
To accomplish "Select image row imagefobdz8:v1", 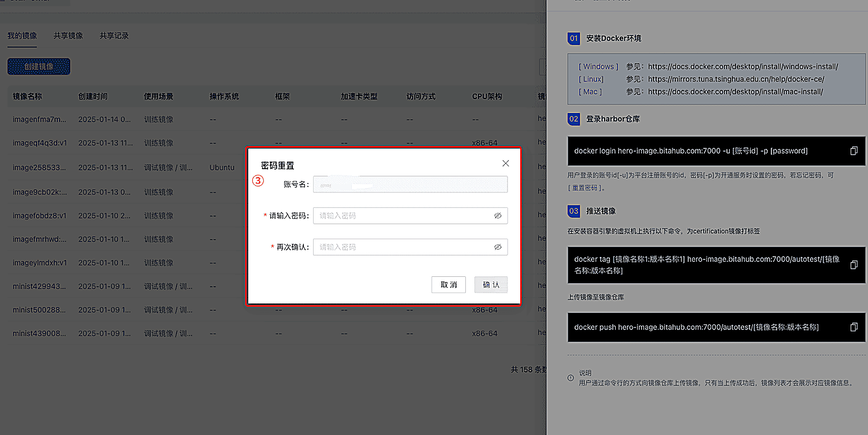I will pos(273,215).
